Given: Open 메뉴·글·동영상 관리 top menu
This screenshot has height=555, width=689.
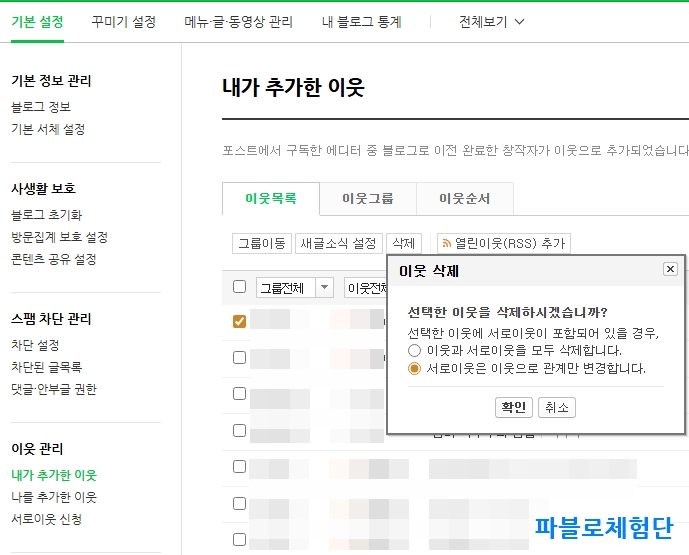Looking at the screenshot, I should (239, 22).
